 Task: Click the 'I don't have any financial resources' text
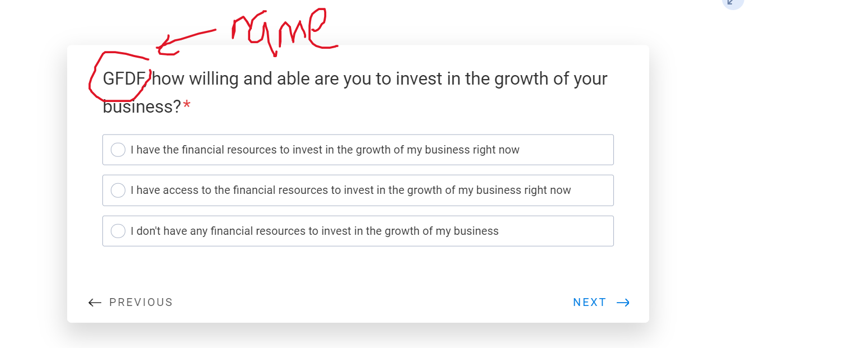pyautogui.click(x=315, y=231)
